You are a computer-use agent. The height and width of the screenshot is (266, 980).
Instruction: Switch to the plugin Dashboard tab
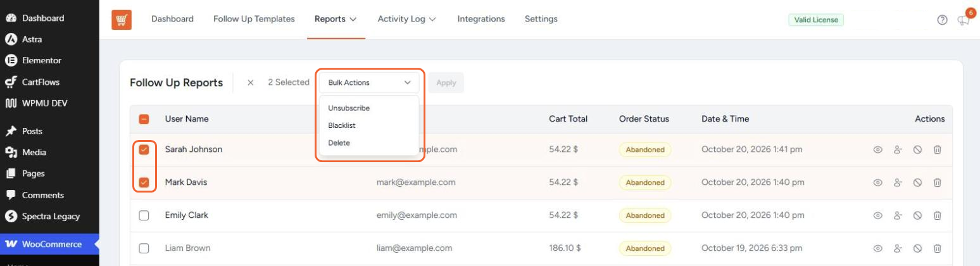pos(172,19)
